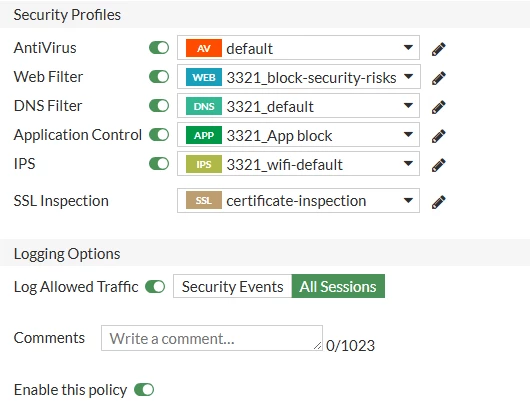Click the Write a comment text field
530x418 pixels.
click(x=212, y=338)
